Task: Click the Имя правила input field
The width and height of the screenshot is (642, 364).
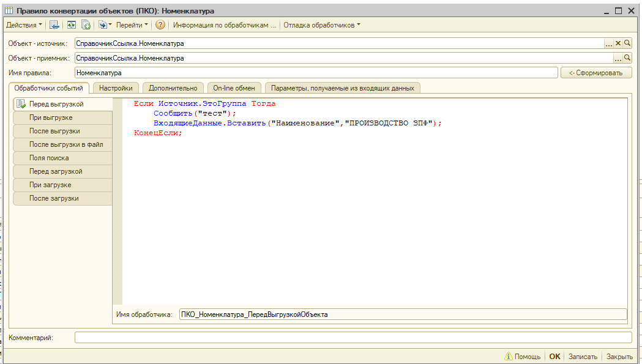Action: click(x=316, y=73)
